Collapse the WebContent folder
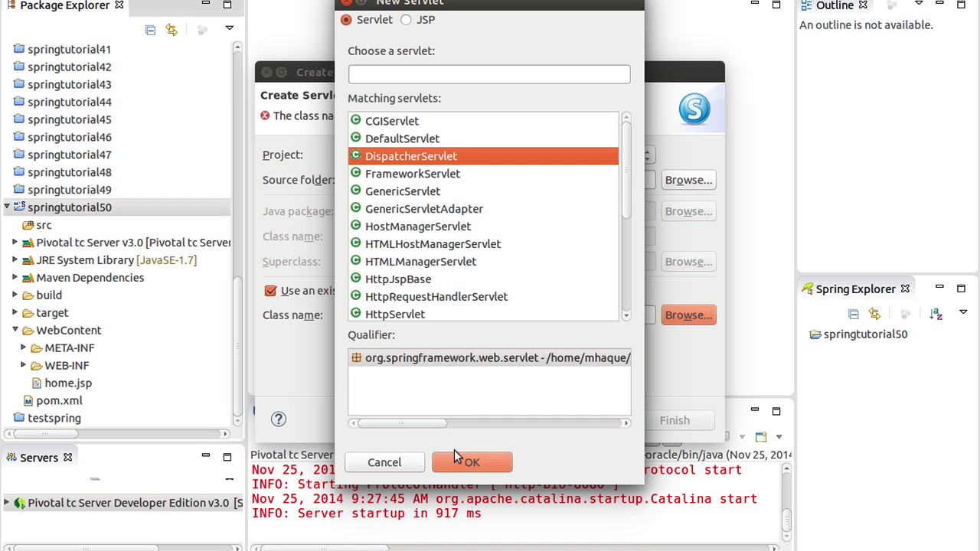The height and width of the screenshot is (551, 980). tap(15, 331)
